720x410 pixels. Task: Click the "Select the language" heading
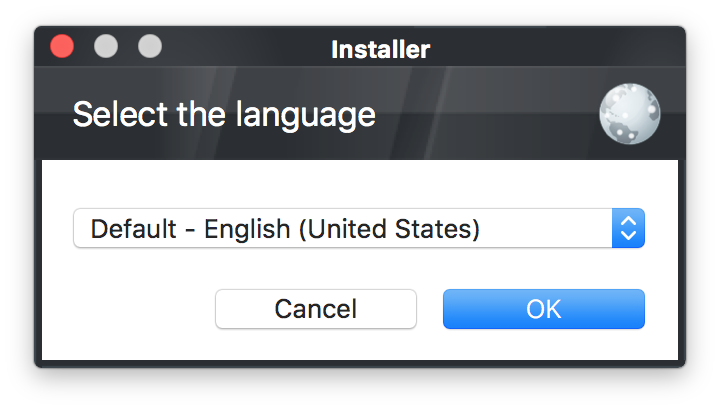coord(224,115)
